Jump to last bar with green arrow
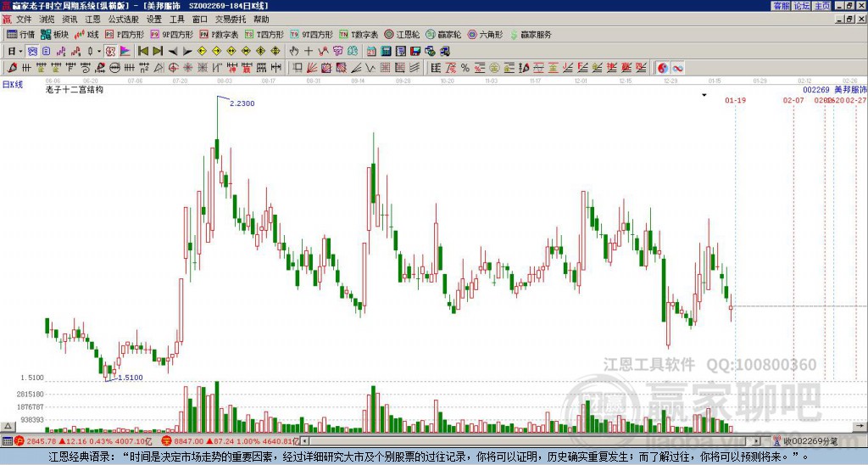Screen dimensions: 868x465 (157, 52)
